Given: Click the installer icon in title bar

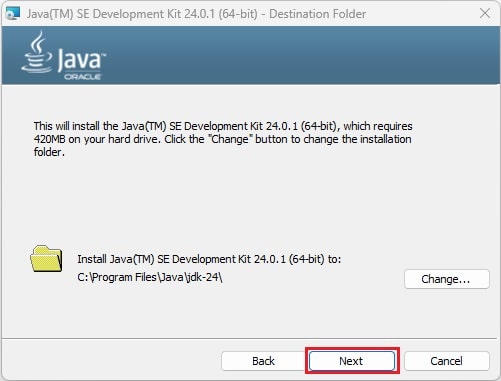Looking at the screenshot, I should pyautogui.click(x=13, y=13).
